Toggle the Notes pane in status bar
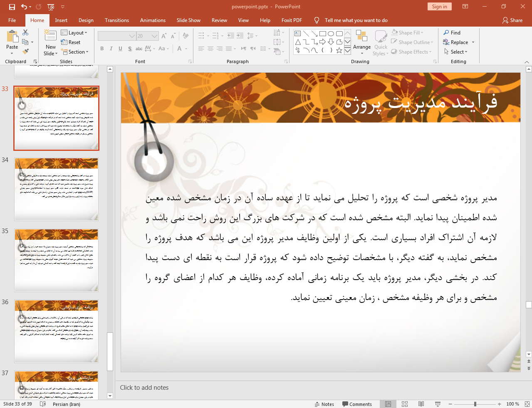The image size is (532, 408). pyautogui.click(x=324, y=404)
